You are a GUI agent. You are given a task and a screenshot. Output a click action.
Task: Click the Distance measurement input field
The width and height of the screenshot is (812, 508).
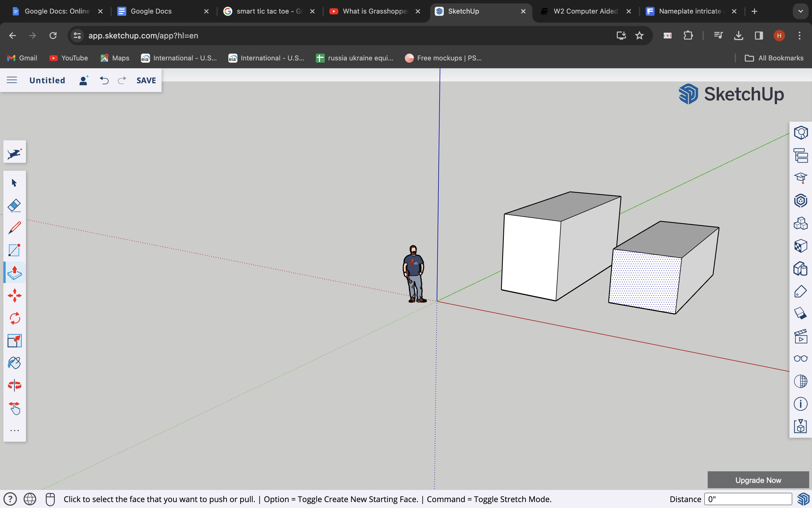(x=748, y=499)
